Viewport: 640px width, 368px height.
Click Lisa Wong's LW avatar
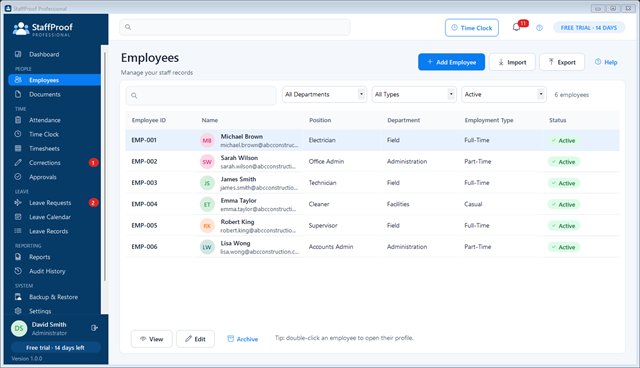(207, 247)
